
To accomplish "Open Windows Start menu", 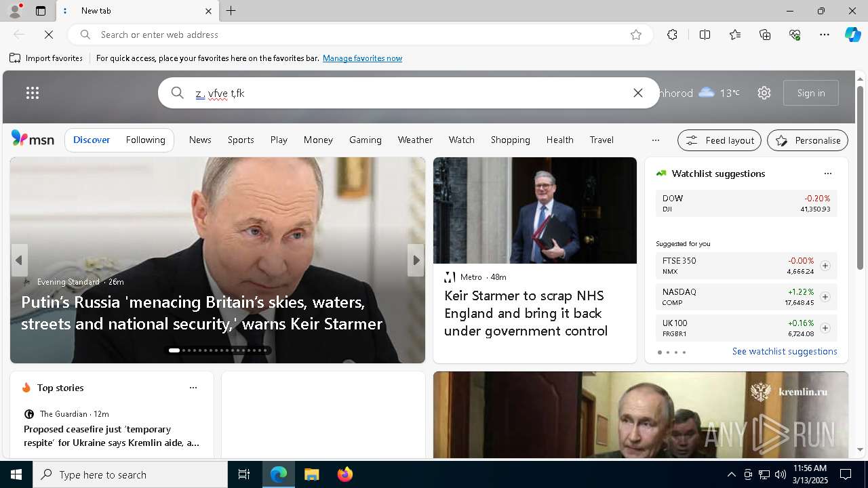I will (x=16, y=474).
